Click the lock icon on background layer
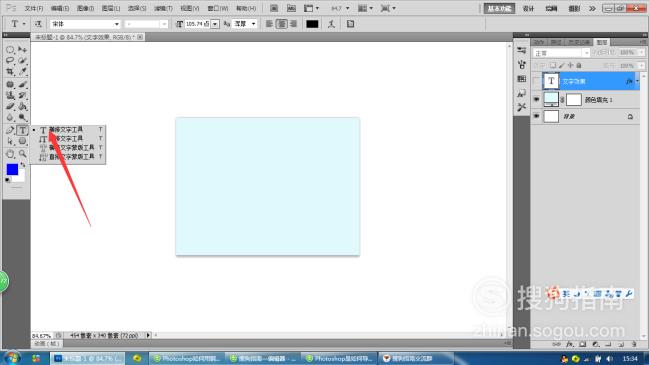This screenshot has height=365, width=649. (x=630, y=117)
